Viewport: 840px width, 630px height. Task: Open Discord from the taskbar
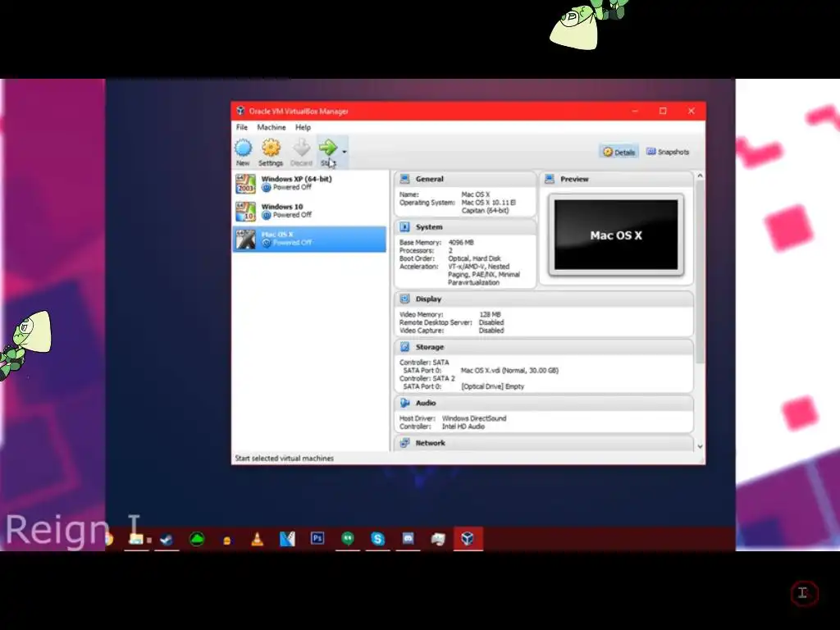[408, 539]
